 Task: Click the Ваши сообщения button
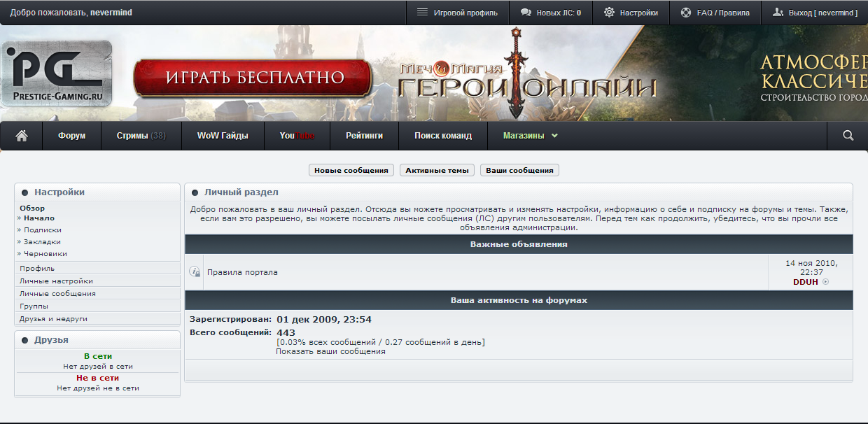pyautogui.click(x=519, y=170)
